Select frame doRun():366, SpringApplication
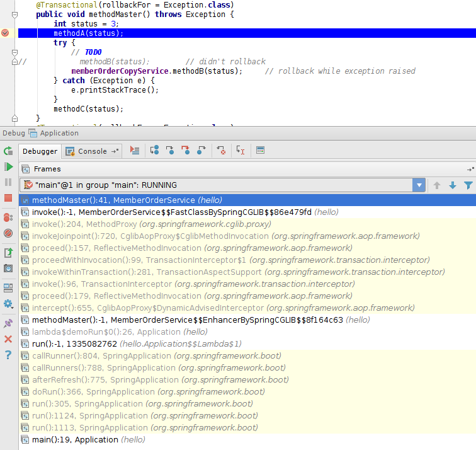476x450 pixels. (x=247, y=392)
